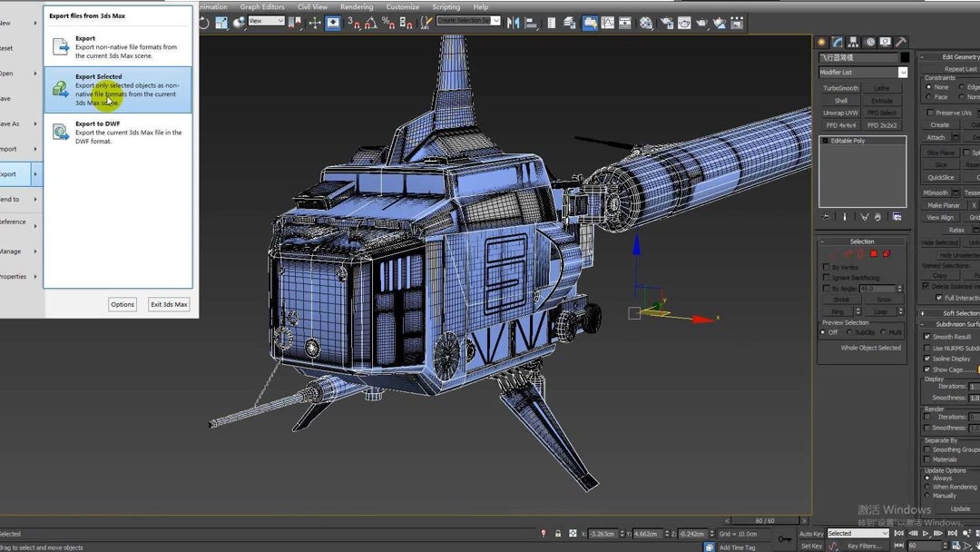Click the Mirror tool in toolbar

[x=514, y=23]
